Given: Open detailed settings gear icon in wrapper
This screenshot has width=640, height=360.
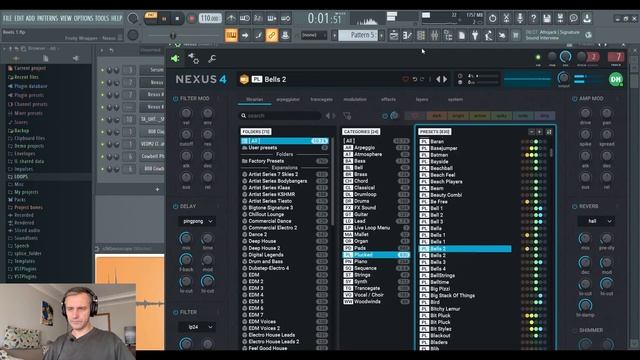Looking at the screenshot, I should click(193, 59).
